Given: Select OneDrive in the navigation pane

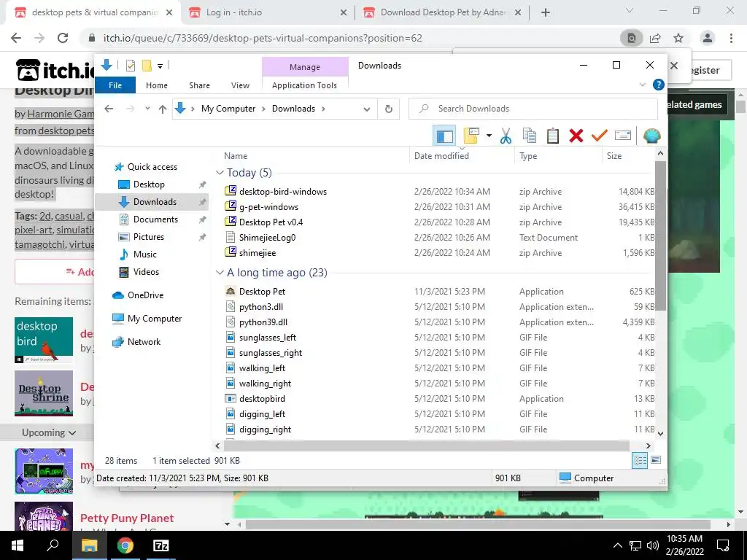Looking at the screenshot, I should [145, 295].
